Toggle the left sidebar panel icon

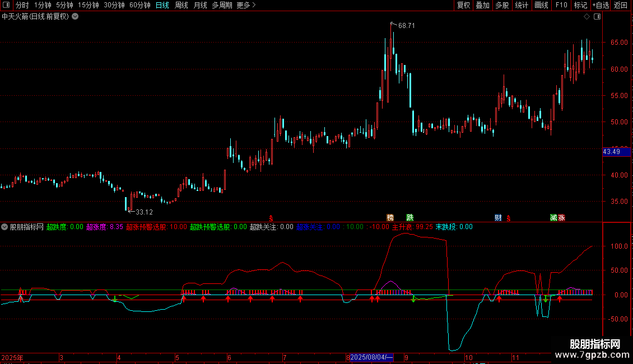point(6,5)
